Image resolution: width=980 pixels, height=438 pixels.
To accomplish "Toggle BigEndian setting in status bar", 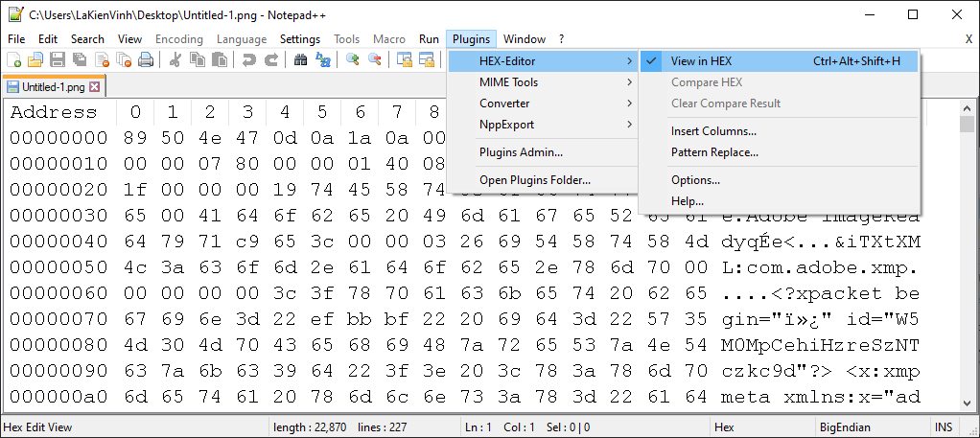I will [845, 427].
